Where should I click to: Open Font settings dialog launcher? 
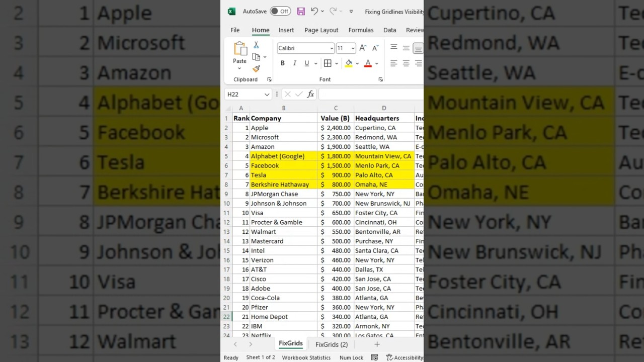(380, 79)
